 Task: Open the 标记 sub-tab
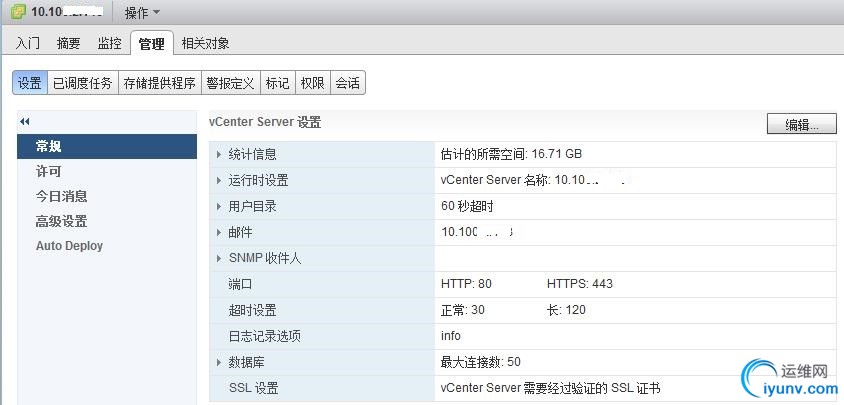[x=278, y=83]
